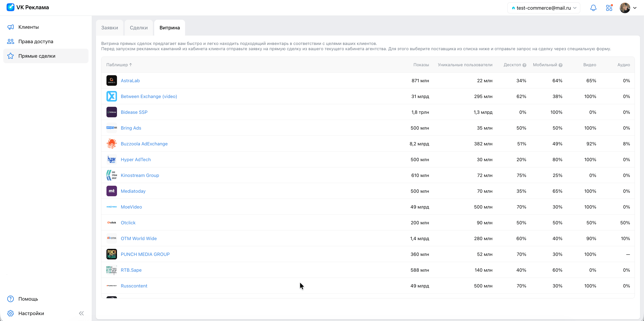
Task: Open RTB.Sape publisher link
Action: pos(131,270)
